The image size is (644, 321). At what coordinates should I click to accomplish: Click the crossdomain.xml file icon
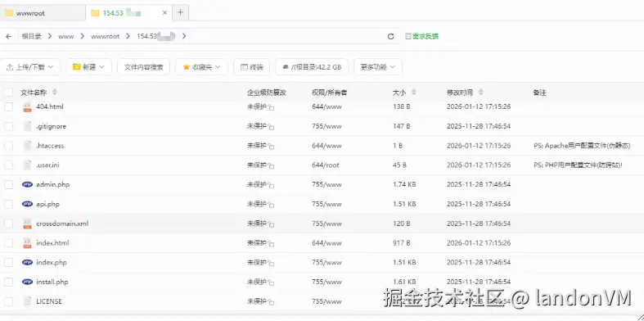pos(27,224)
